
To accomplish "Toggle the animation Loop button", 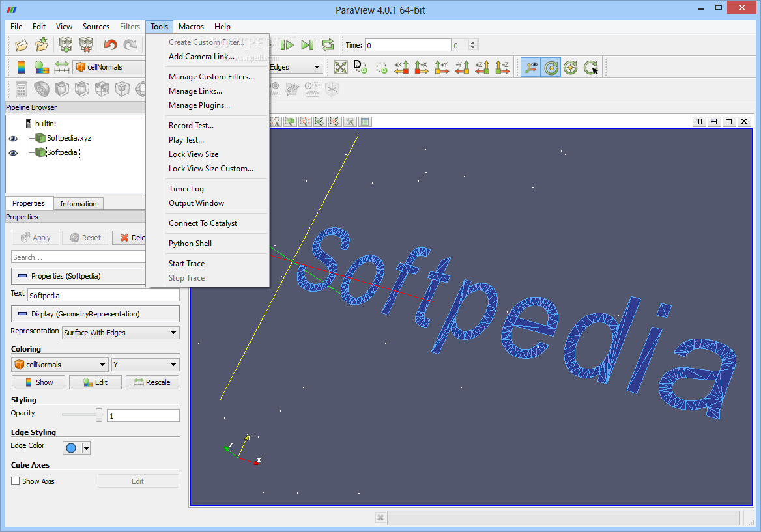I will point(328,45).
